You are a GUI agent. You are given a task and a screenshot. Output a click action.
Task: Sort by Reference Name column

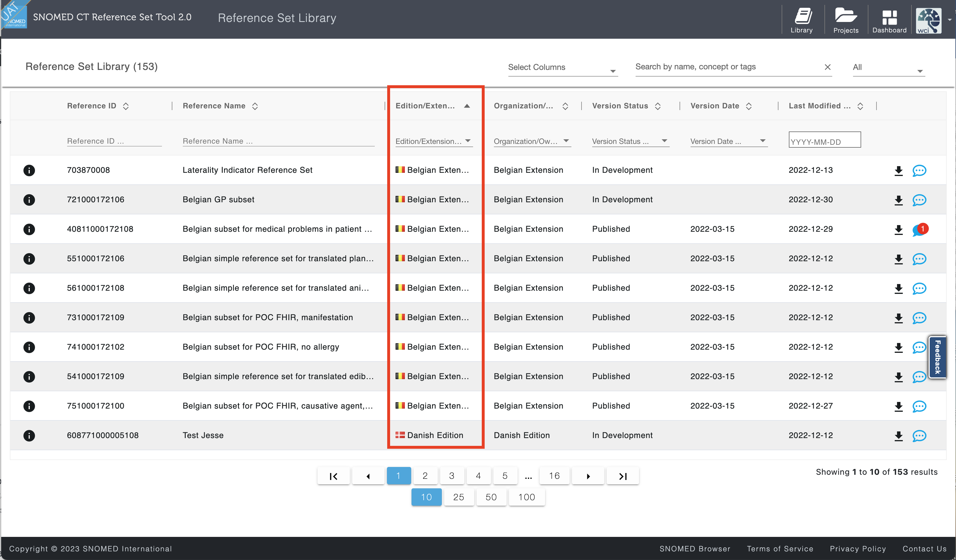[x=255, y=106]
